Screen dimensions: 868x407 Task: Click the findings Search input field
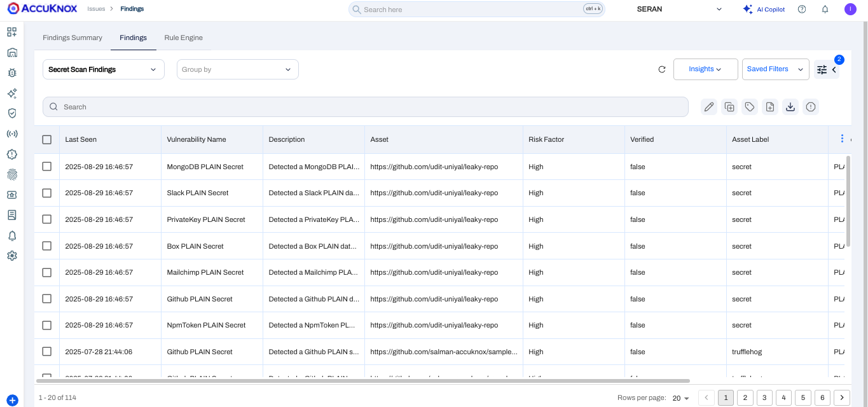pyautogui.click(x=366, y=107)
